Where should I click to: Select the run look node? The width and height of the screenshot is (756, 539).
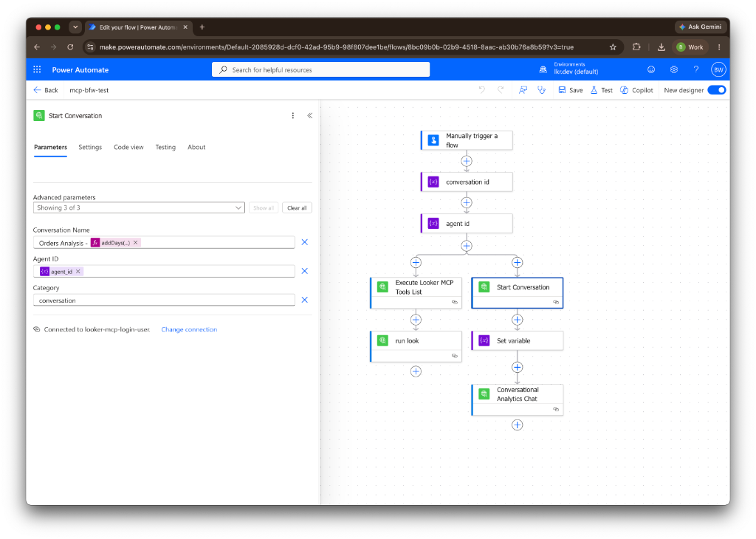click(416, 346)
